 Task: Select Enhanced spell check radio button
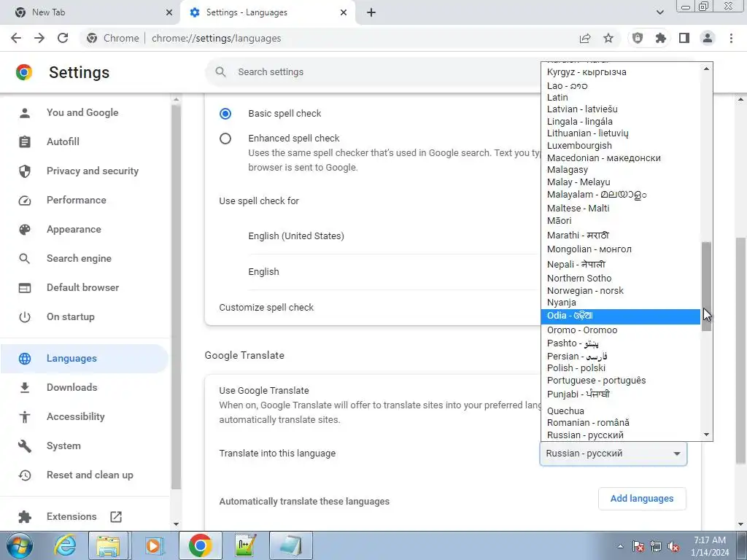point(225,139)
